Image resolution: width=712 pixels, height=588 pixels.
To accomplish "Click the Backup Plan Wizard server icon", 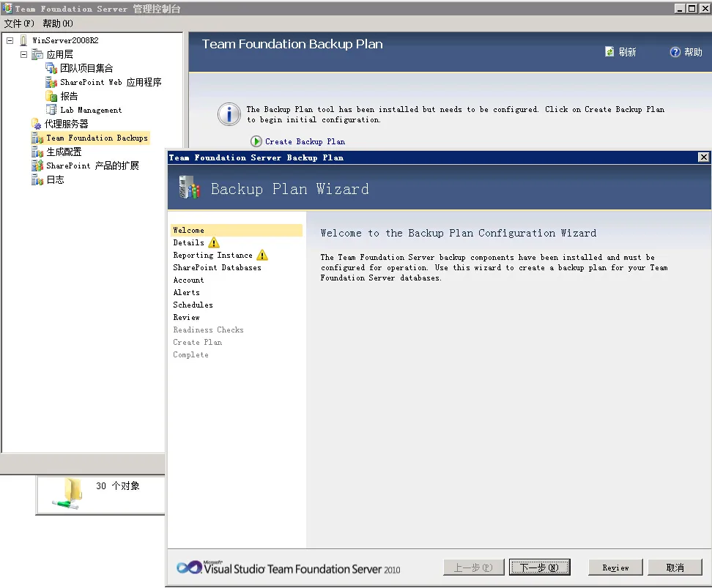I will 189,187.
